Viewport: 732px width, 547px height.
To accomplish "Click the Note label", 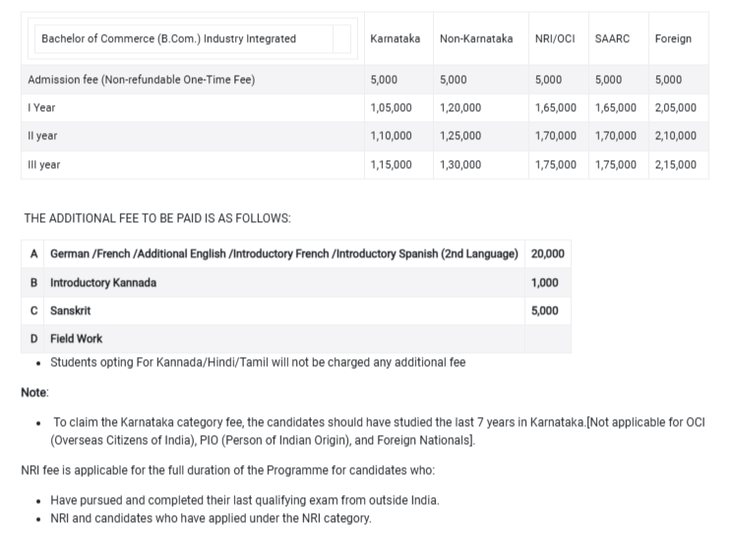I will (35, 393).
